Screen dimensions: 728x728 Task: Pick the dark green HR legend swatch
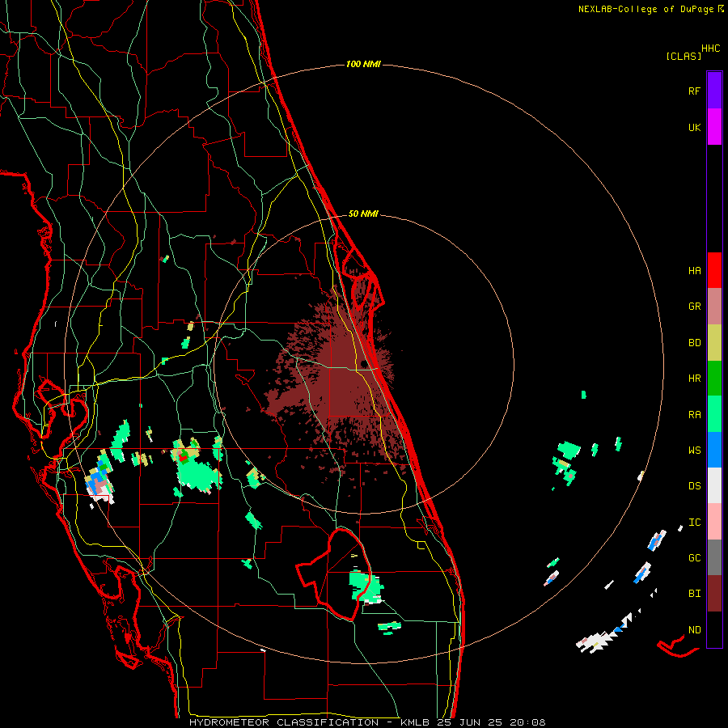pyautogui.click(x=714, y=379)
